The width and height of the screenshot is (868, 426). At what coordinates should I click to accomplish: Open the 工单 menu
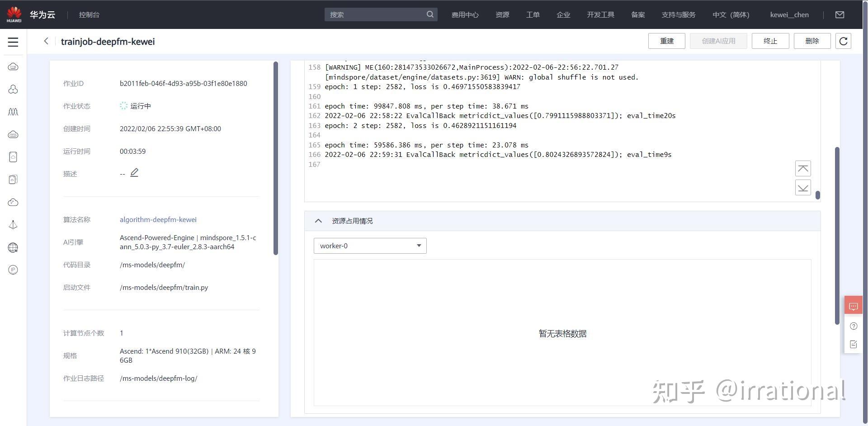[533, 14]
